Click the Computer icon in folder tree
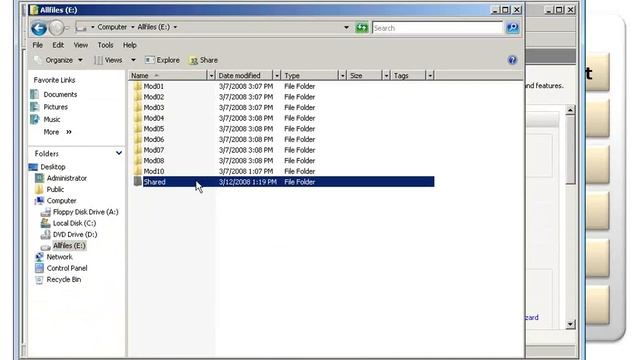 click(40, 201)
